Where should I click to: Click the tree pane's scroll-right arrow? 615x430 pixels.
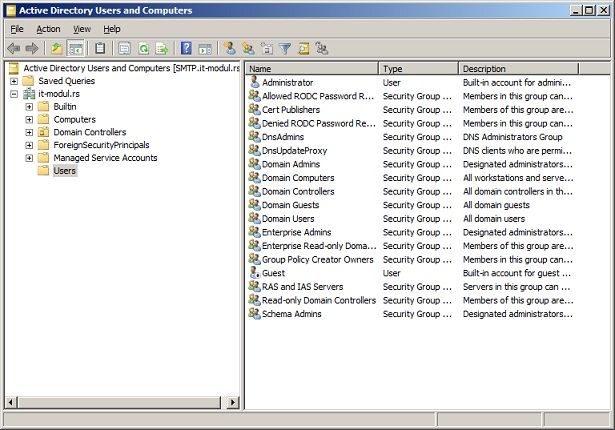click(233, 402)
